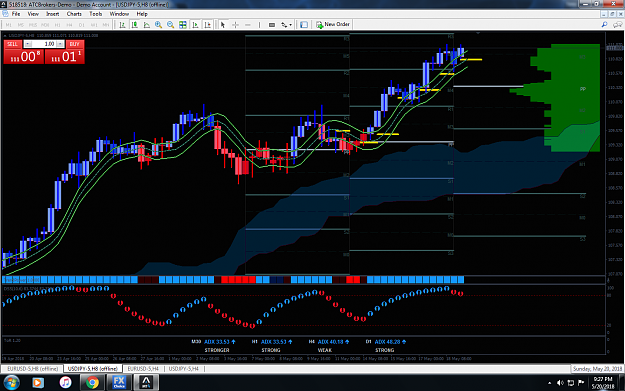Open Google Chrome from taskbar
Viewport: 625px width, 391px height.
[x=92, y=383]
